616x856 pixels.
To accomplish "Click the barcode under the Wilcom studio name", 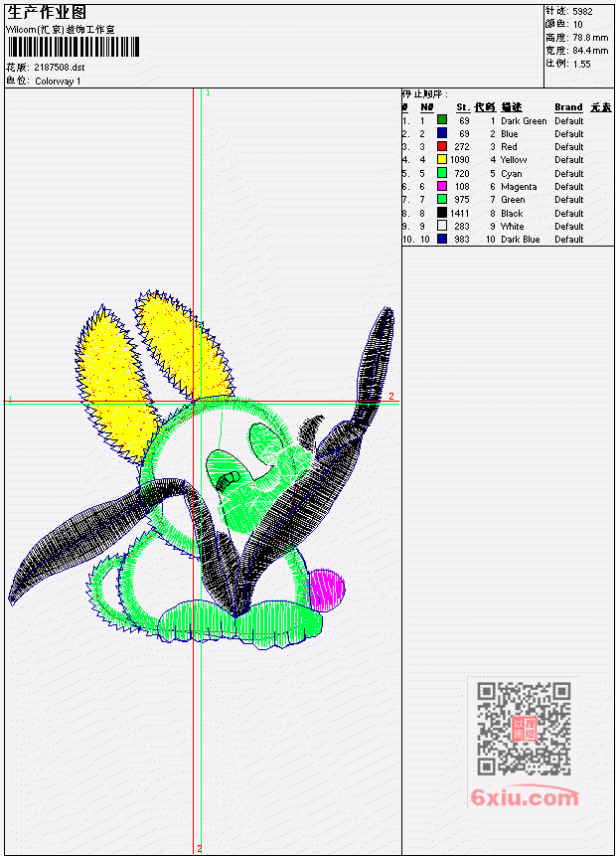I will pyautogui.click(x=74, y=47).
